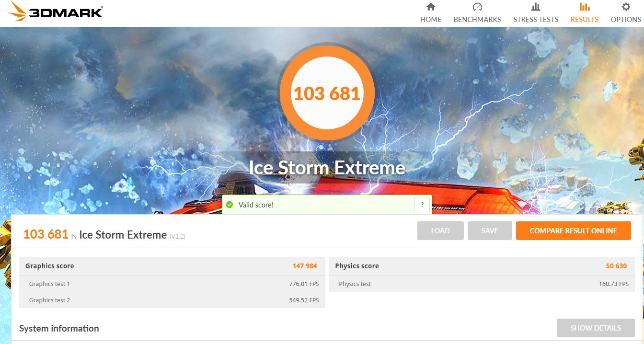
Task: Click the 160.73 FPS value
Action: point(614,284)
